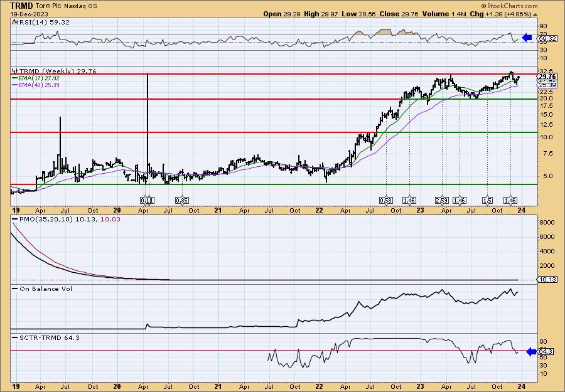Click the black PMO legend line marker
The width and height of the screenshot is (565, 392).
pyautogui.click(x=15, y=220)
